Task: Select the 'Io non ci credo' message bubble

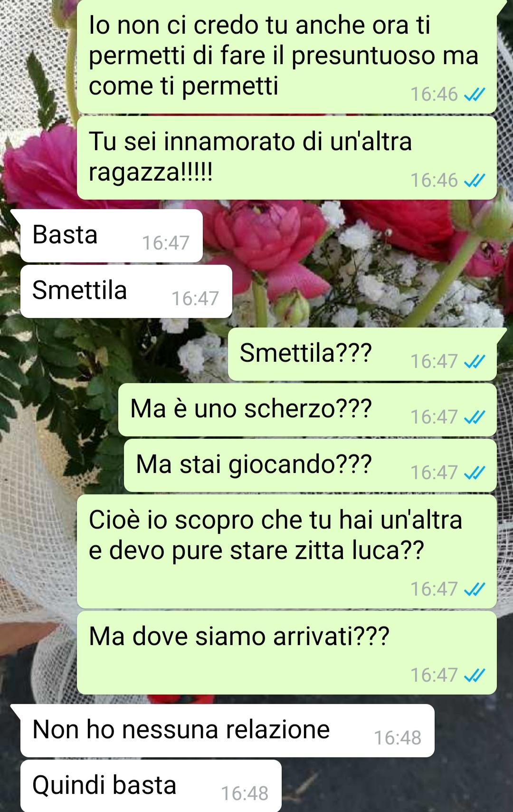Action: (x=287, y=57)
